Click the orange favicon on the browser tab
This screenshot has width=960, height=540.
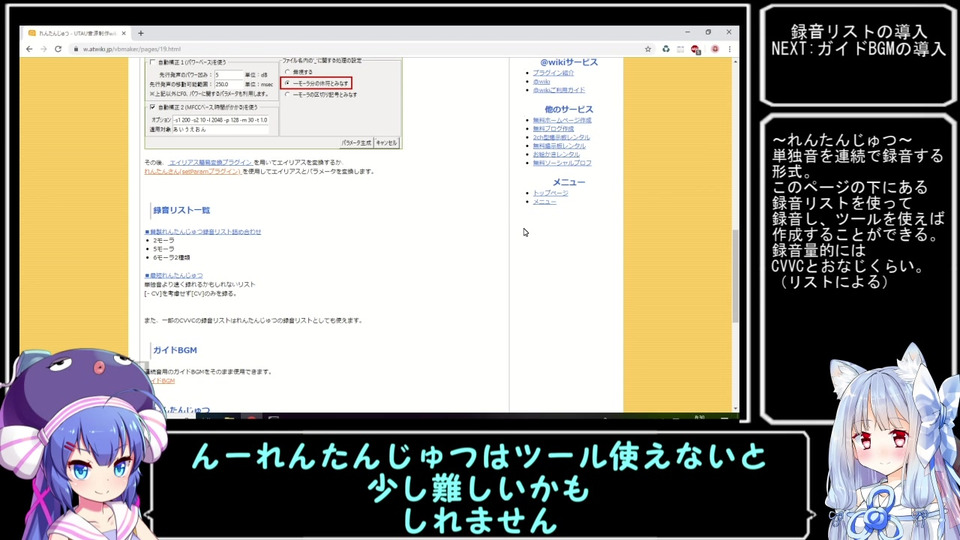[x=32, y=33]
